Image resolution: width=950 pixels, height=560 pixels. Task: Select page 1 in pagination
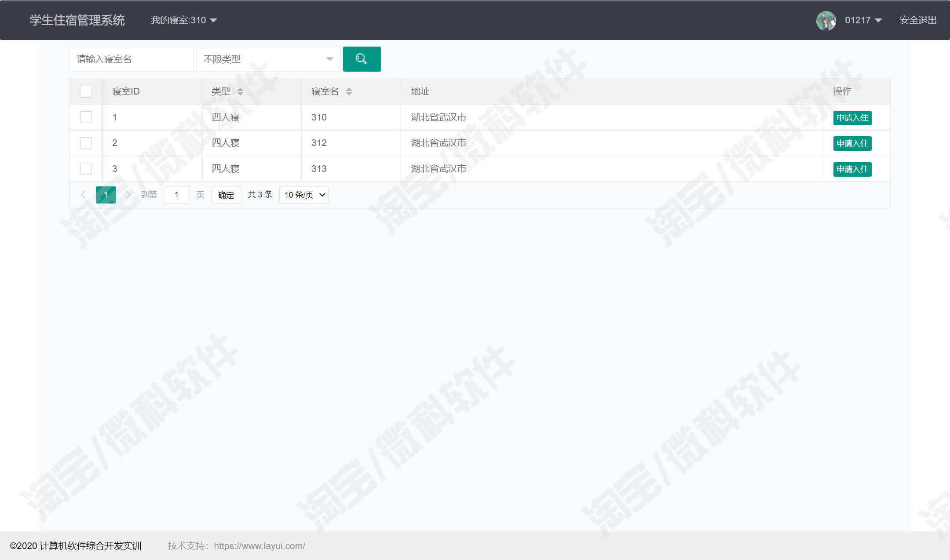(106, 195)
